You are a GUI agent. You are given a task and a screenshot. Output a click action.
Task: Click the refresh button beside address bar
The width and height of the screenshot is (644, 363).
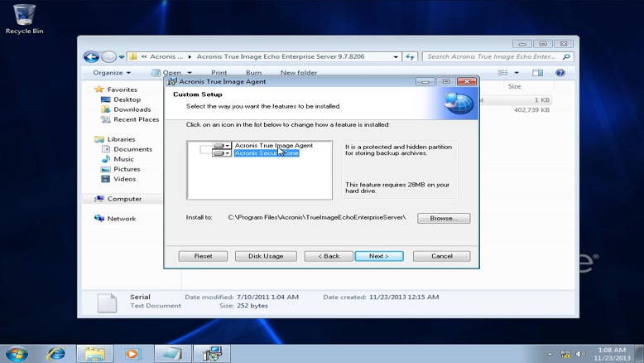click(x=410, y=56)
